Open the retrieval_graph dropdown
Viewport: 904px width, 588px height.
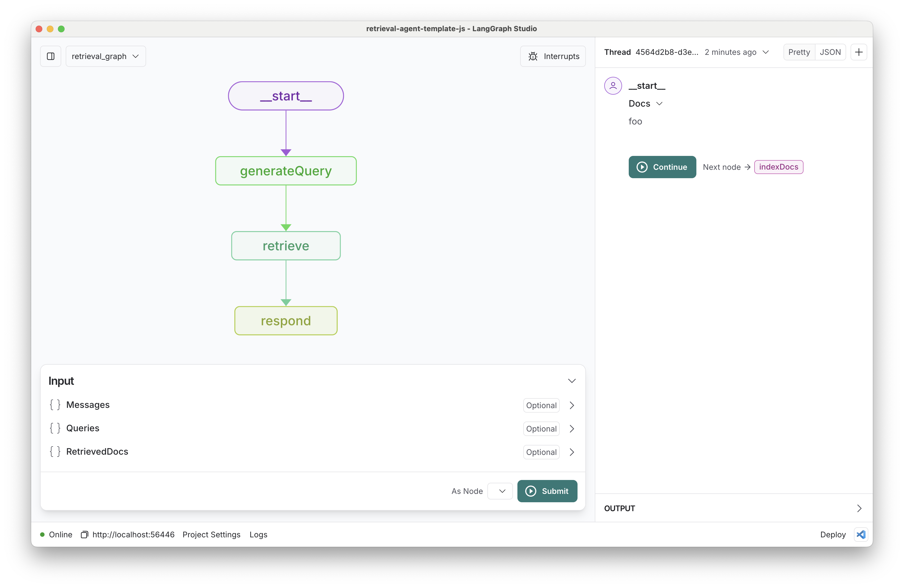tap(105, 56)
